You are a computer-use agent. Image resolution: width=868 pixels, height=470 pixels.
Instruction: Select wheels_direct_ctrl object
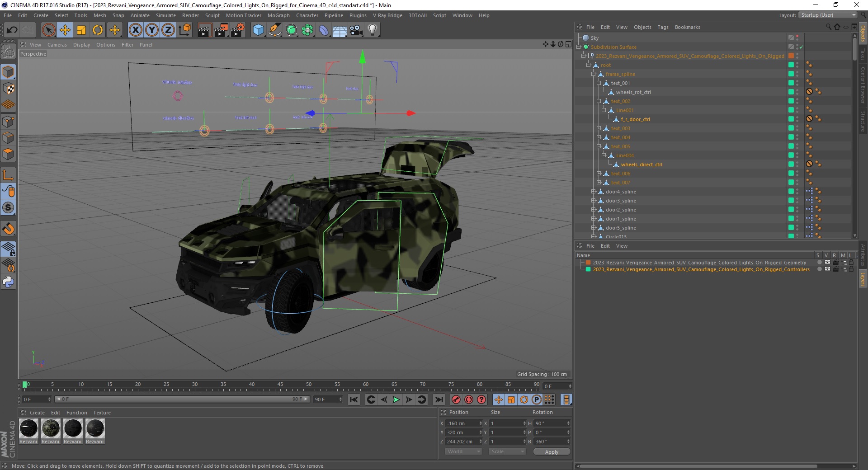641,164
